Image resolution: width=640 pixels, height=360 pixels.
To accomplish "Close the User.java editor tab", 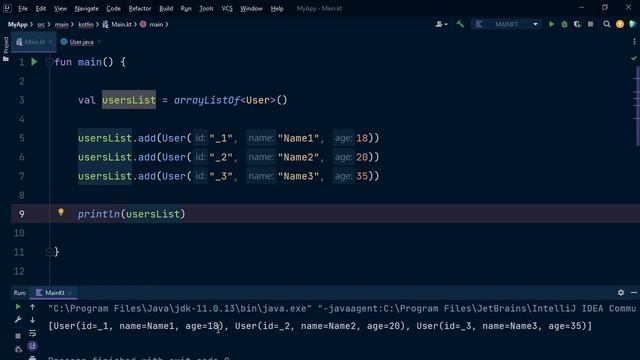I will (99, 42).
